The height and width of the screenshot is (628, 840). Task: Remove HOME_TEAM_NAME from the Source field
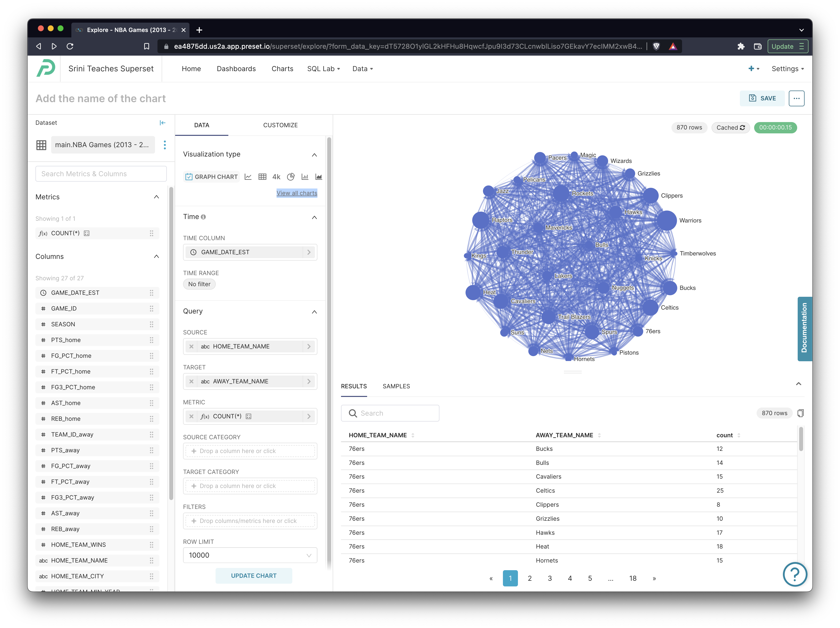191,346
